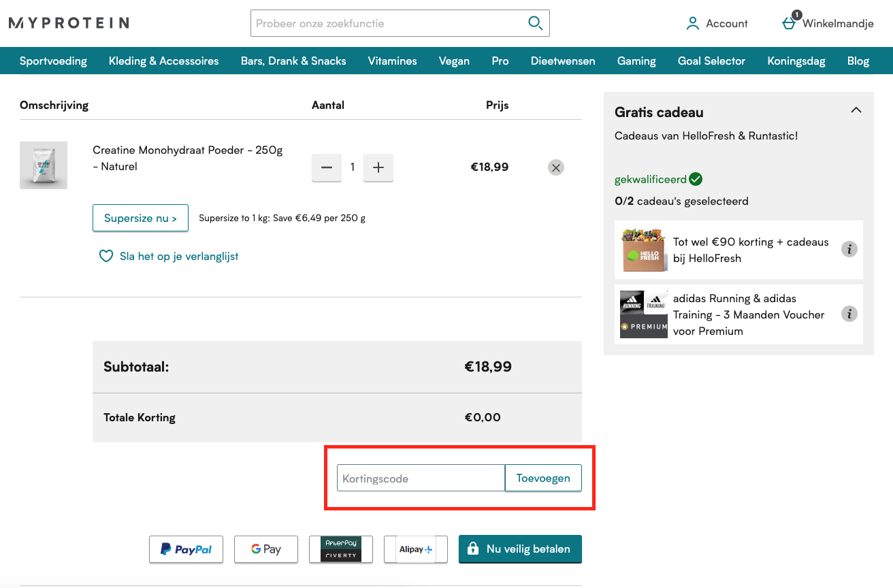The image size is (893, 588).
Task: Open the Winkelmandje basket icon
Action: 790,22
